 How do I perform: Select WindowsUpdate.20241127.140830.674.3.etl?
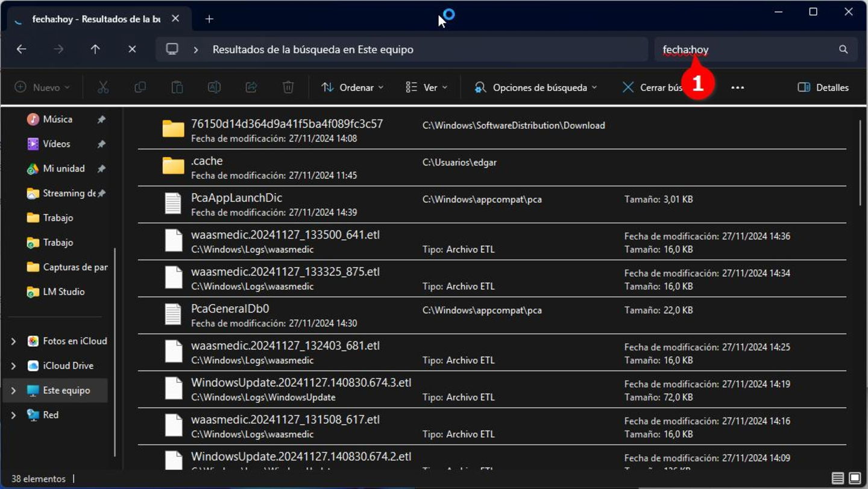click(x=492, y=389)
